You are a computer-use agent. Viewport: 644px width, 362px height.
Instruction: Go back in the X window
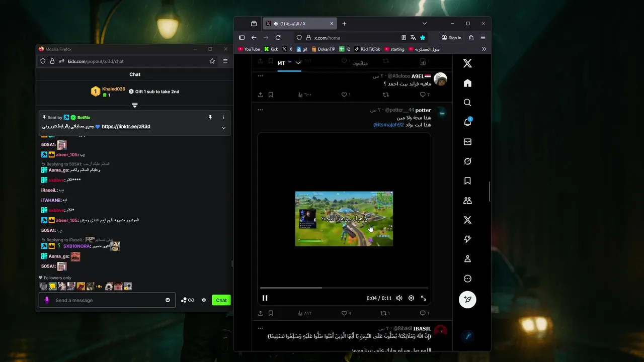tap(254, 38)
